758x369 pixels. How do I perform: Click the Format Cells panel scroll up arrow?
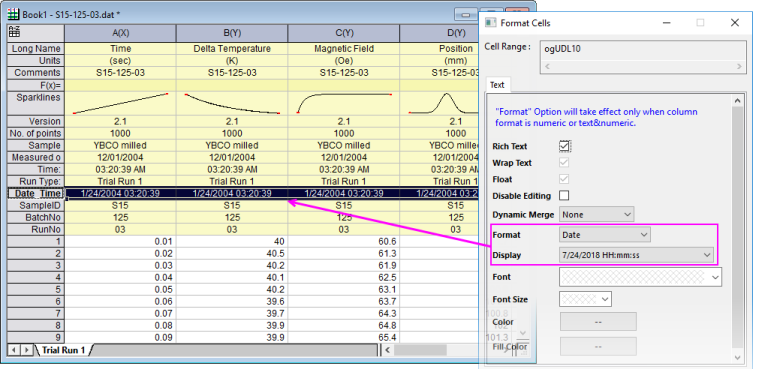pos(737,101)
